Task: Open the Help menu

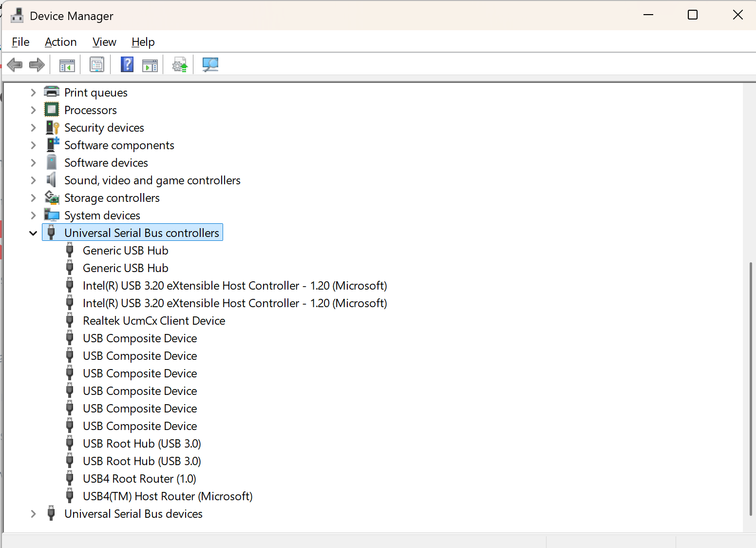Action: 143,42
